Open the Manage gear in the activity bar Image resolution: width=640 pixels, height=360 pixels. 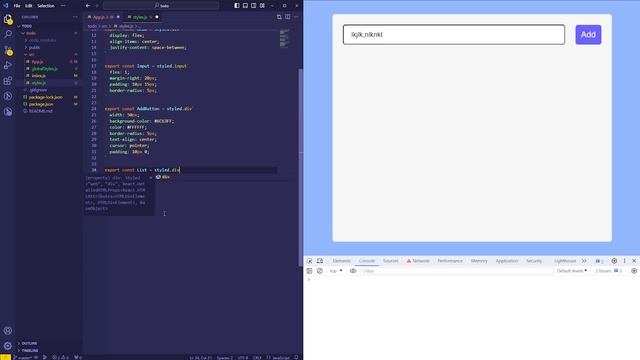(8, 346)
